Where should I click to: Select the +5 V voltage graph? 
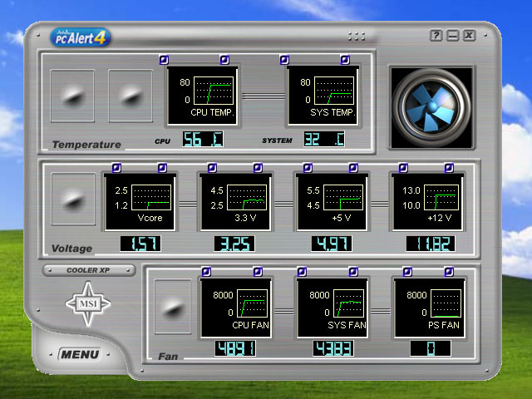tap(332, 202)
